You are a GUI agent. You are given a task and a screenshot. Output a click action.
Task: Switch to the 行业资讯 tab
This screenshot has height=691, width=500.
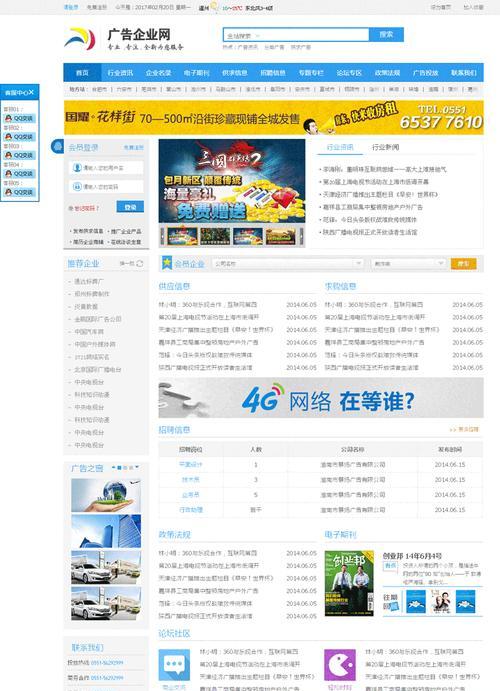click(x=340, y=147)
